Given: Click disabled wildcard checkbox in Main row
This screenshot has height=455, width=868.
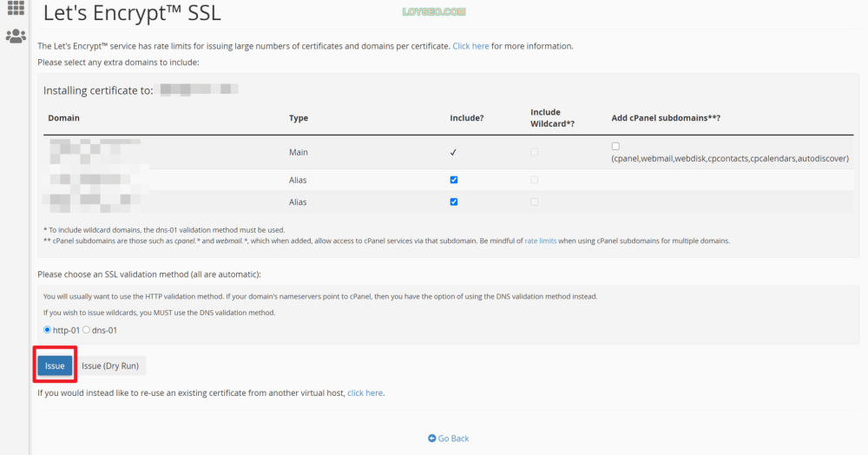Looking at the screenshot, I should 534,152.
